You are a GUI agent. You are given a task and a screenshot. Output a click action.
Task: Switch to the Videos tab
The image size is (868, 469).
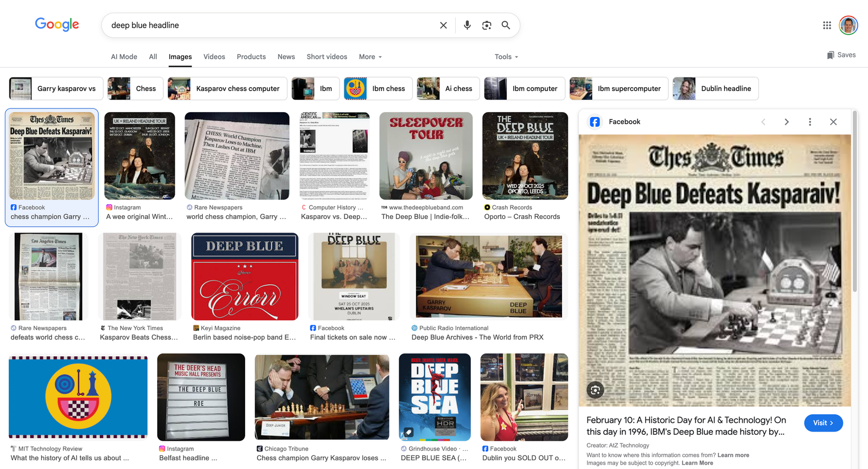tap(214, 57)
